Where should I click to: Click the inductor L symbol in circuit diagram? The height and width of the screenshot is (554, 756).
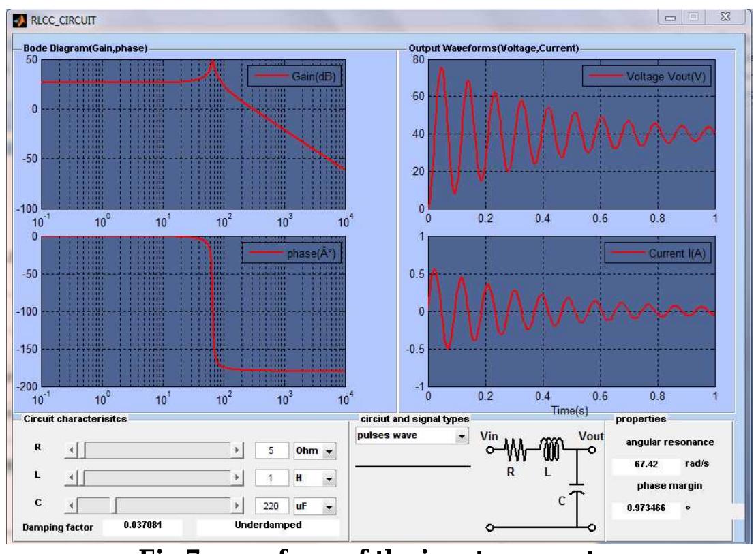coord(551,448)
